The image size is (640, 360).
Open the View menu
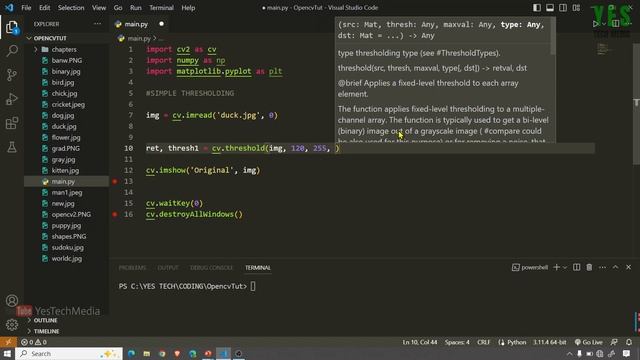[99, 8]
